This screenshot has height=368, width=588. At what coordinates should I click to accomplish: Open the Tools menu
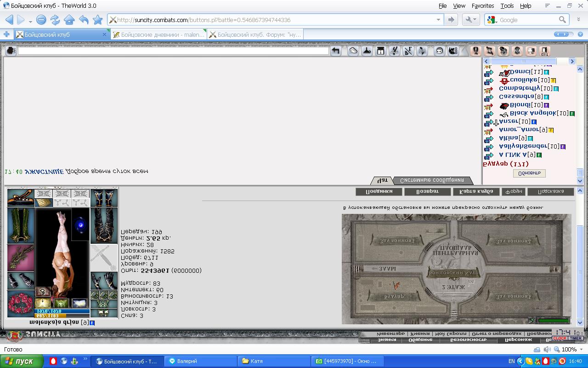pos(507,6)
